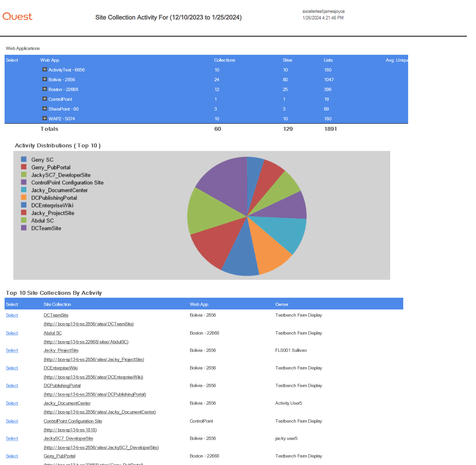This screenshot has width=476, height=465.
Task: Expand the WAP2 - 5074 web application row
Action: click(44, 118)
